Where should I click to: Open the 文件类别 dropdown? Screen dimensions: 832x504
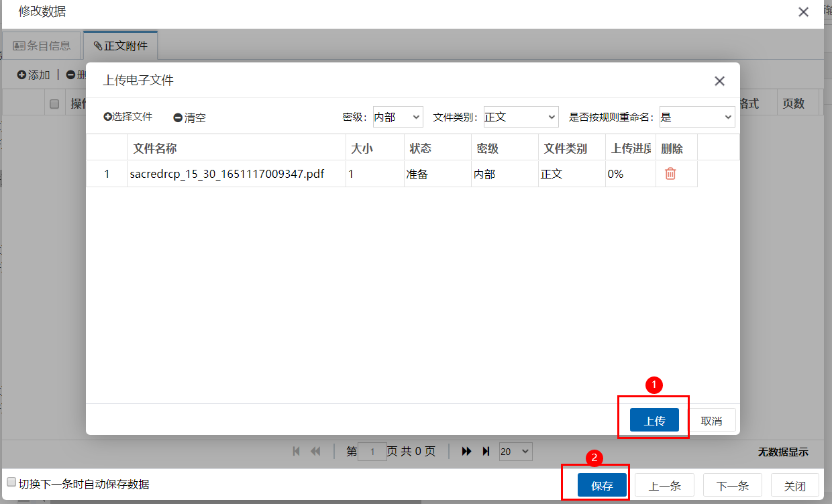click(521, 117)
